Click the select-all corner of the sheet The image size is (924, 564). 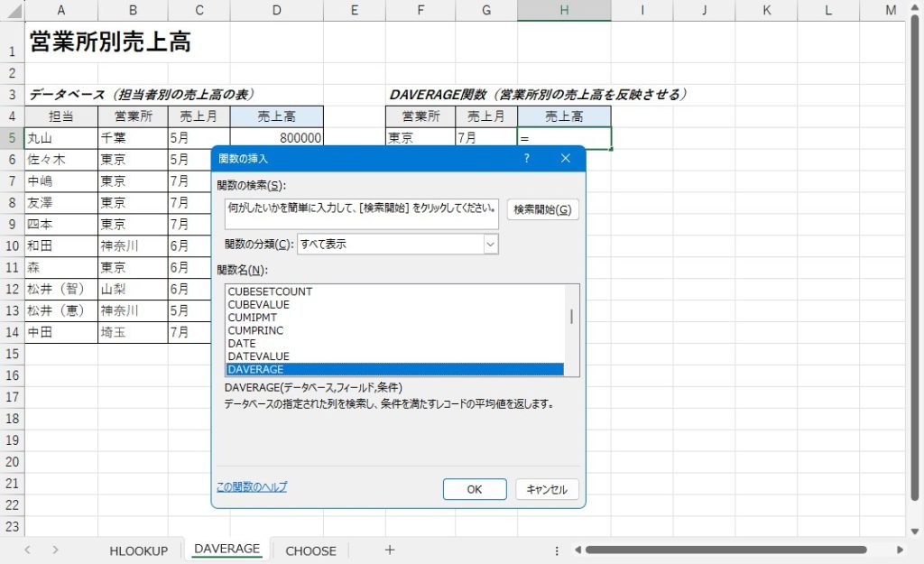click(x=12, y=10)
